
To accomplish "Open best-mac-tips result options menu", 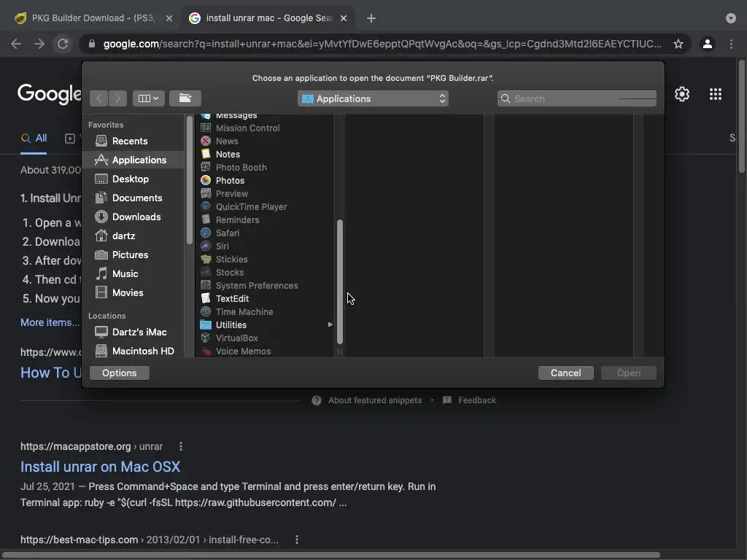I will pyautogui.click(x=297, y=540).
